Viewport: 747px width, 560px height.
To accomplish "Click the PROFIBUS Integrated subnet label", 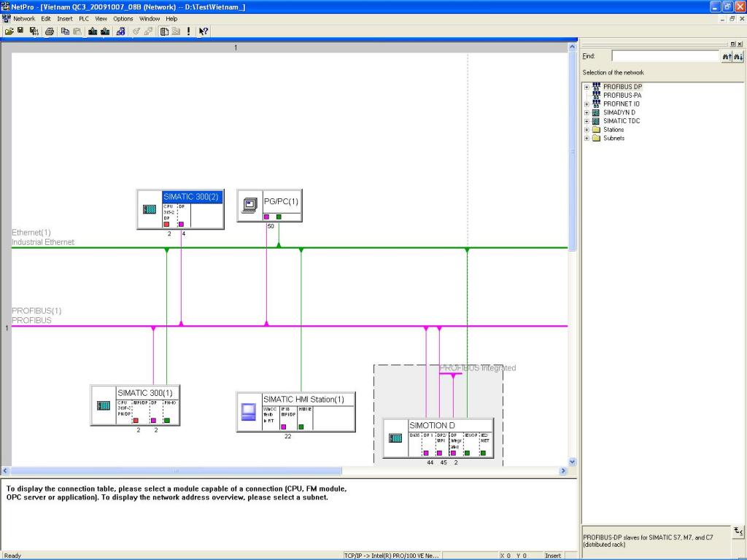I will tap(477, 368).
